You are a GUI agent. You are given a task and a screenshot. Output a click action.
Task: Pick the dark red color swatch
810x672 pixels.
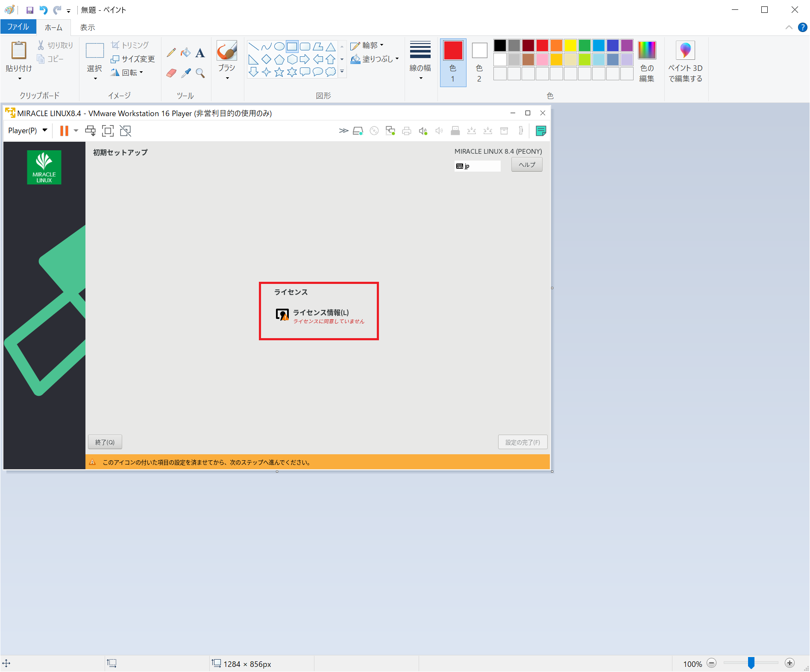pyautogui.click(x=528, y=45)
